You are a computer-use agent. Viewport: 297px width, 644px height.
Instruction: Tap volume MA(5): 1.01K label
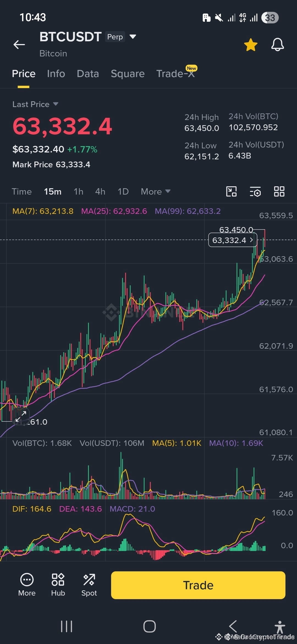point(177,443)
